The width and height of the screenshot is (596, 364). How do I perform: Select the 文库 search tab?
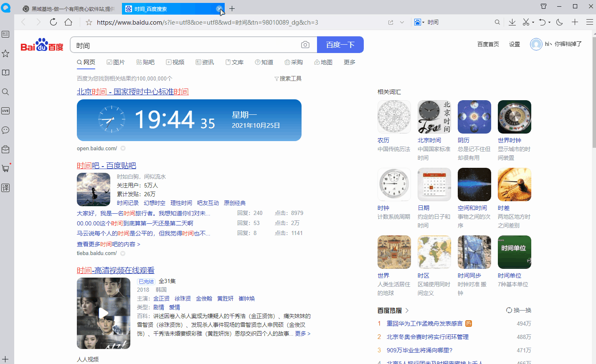234,62
